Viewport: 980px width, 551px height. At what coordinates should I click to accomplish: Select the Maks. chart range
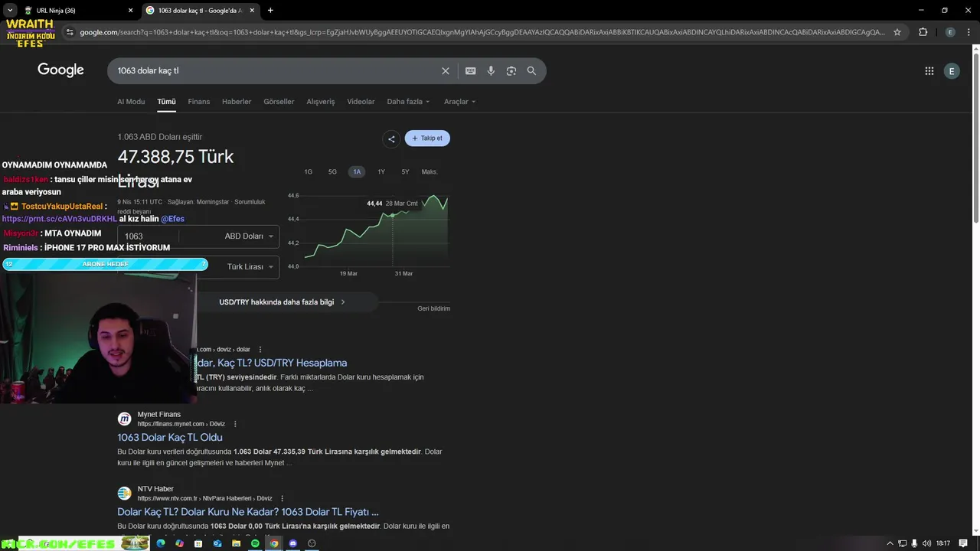click(x=430, y=171)
